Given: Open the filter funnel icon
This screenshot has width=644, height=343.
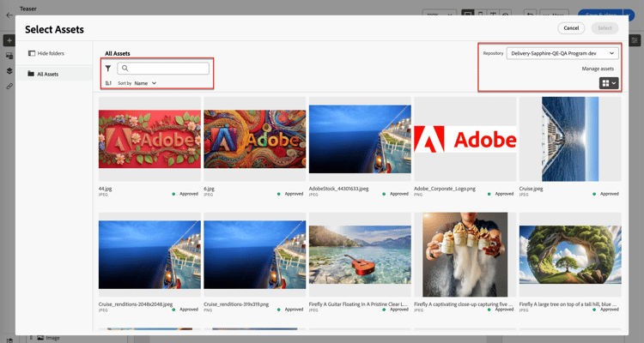Looking at the screenshot, I should [x=108, y=69].
